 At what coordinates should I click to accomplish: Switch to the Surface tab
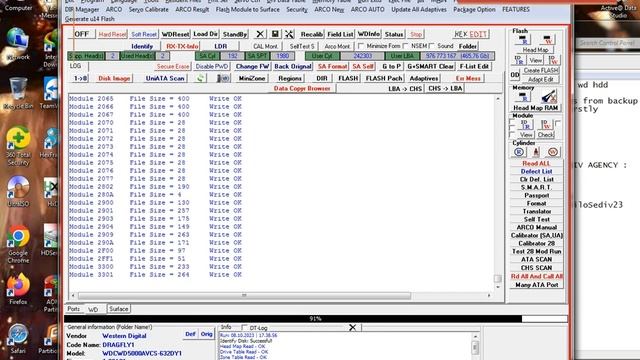[118, 309]
